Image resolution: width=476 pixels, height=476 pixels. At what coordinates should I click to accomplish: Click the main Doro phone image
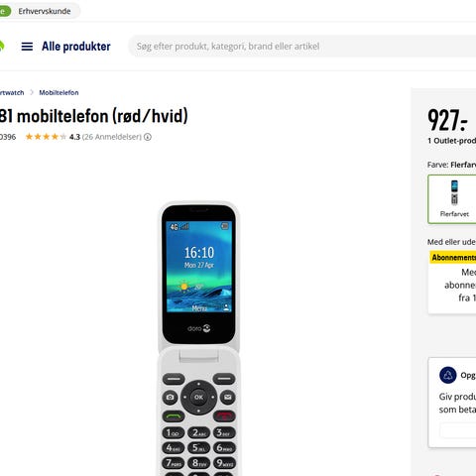click(198, 338)
